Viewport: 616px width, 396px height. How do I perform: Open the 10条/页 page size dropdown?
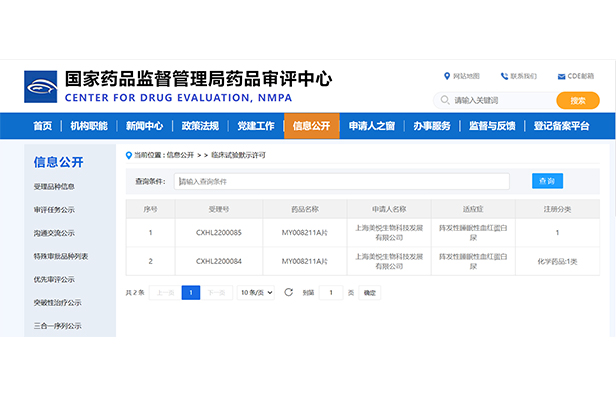tap(255, 293)
